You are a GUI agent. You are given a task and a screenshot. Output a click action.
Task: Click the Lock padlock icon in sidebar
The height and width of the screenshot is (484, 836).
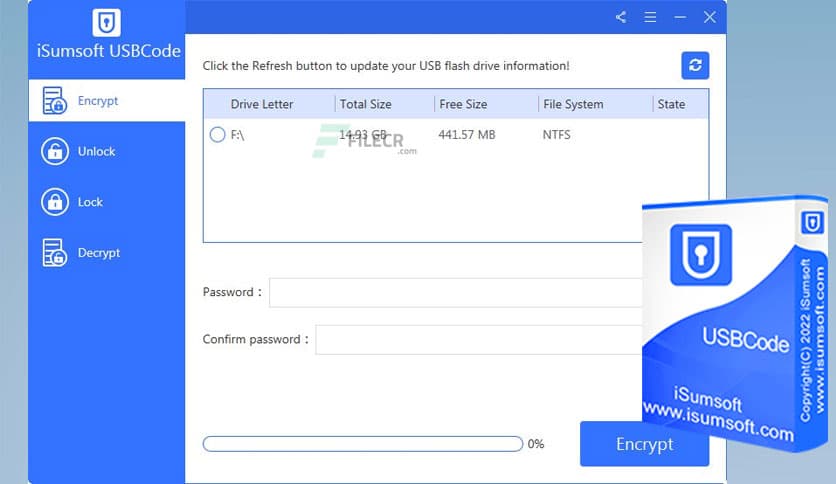coord(55,201)
